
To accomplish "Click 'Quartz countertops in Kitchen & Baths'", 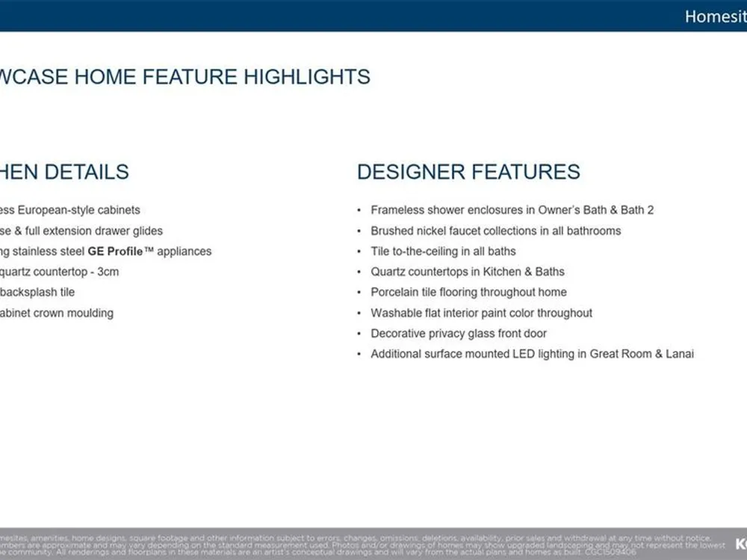I will [468, 272].
